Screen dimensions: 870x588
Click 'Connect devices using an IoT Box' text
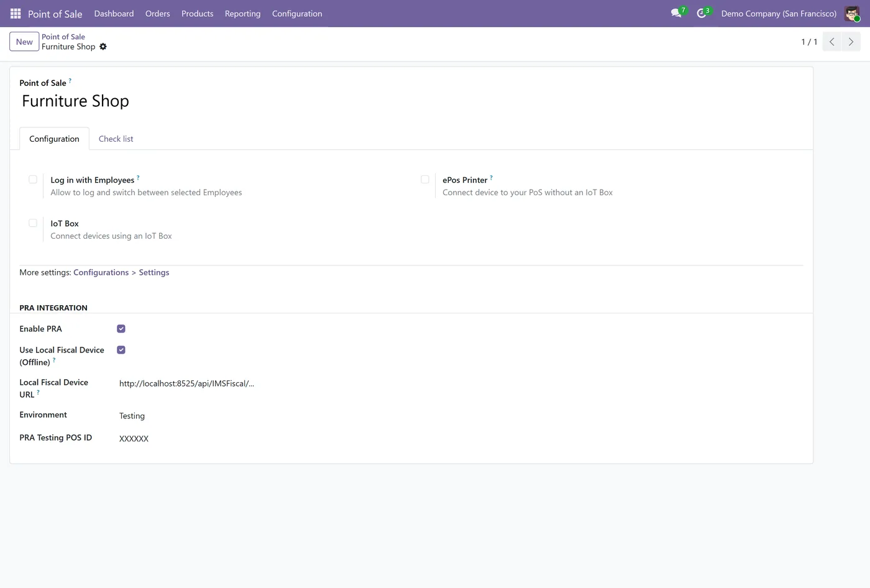pos(111,236)
